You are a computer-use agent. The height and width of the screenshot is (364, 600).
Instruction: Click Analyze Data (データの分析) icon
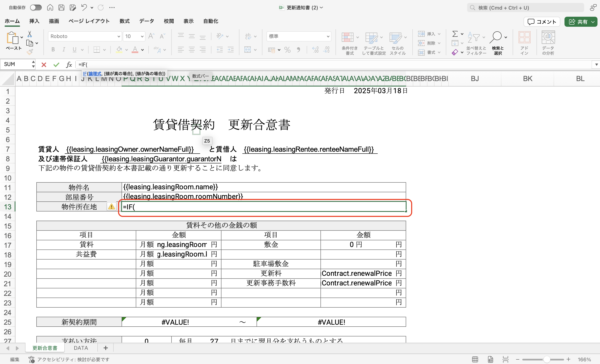(x=548, y=43)
